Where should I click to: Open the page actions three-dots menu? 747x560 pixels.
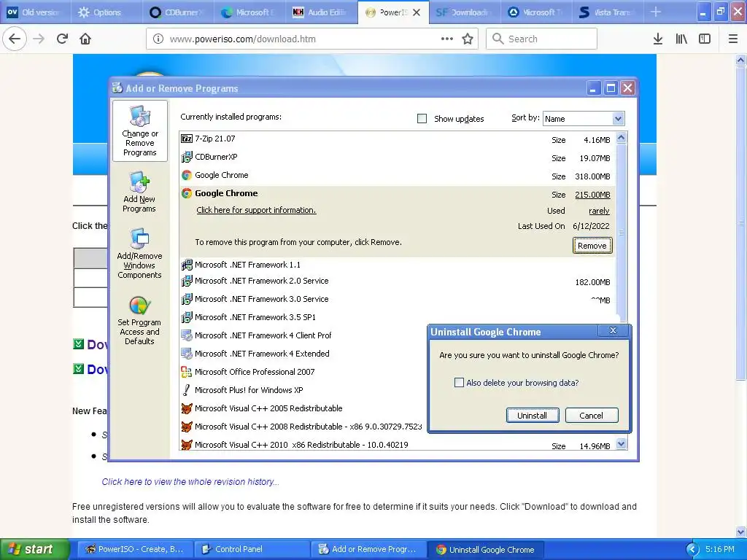[x=447, y=39]
